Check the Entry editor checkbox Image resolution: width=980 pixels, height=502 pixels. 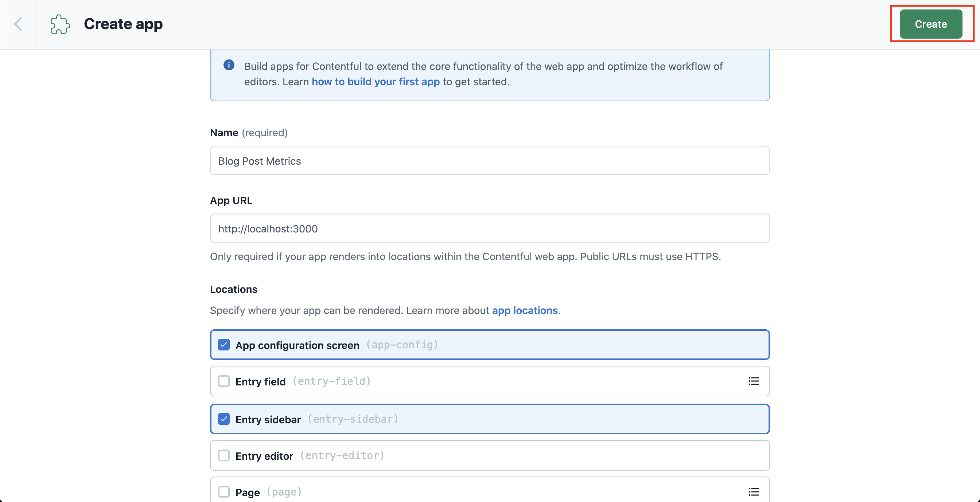[x=224, y=455]
